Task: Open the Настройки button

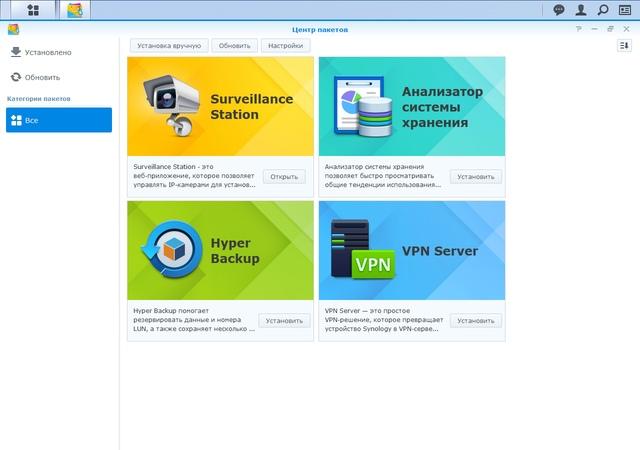Action: point(285,46)
